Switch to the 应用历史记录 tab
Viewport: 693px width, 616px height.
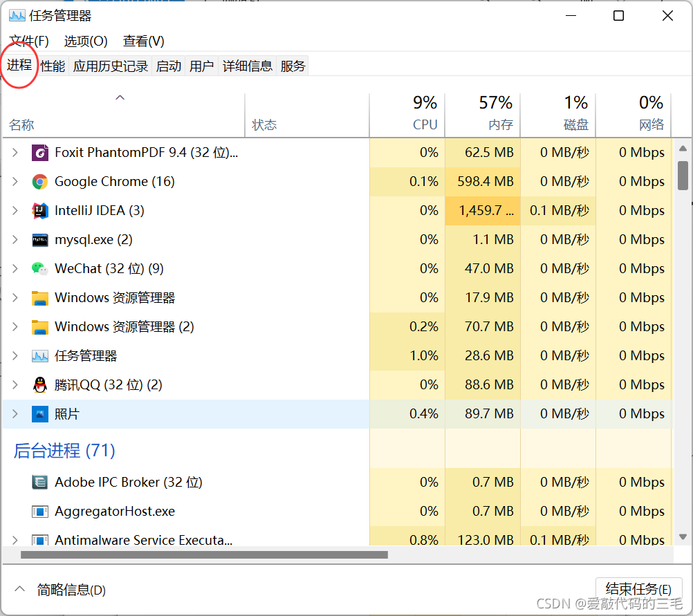click(x=111, y=66)
